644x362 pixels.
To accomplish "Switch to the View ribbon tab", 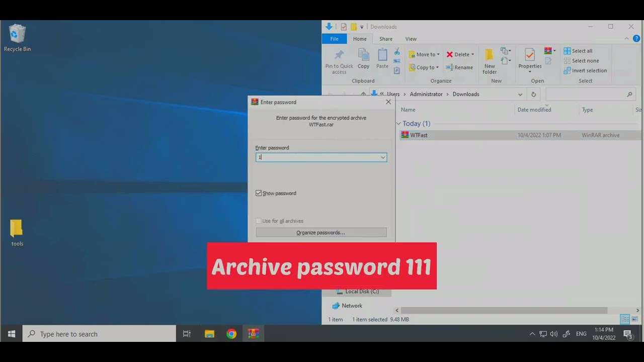I will click(x=411, y=39).
